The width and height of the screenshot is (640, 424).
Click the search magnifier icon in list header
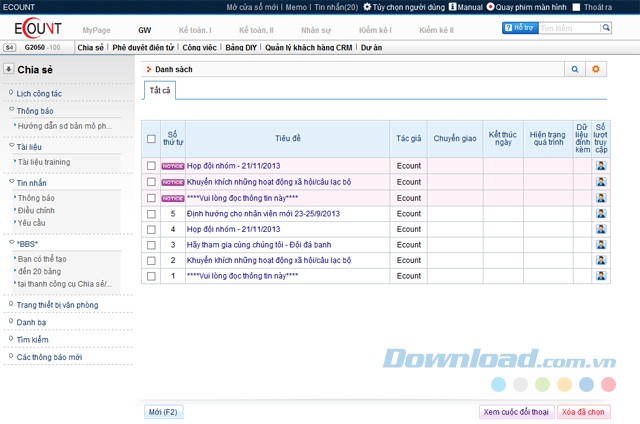click(x=574, y=69)
